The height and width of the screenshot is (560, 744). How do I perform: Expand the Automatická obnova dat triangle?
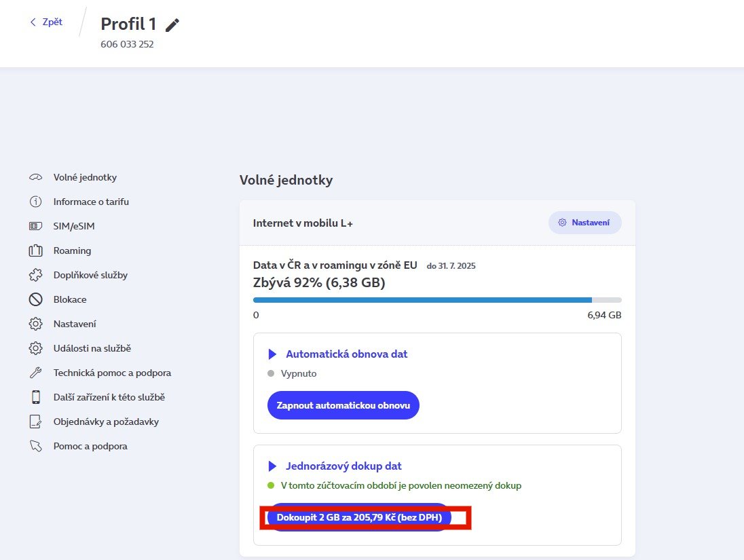pos(273,354)
